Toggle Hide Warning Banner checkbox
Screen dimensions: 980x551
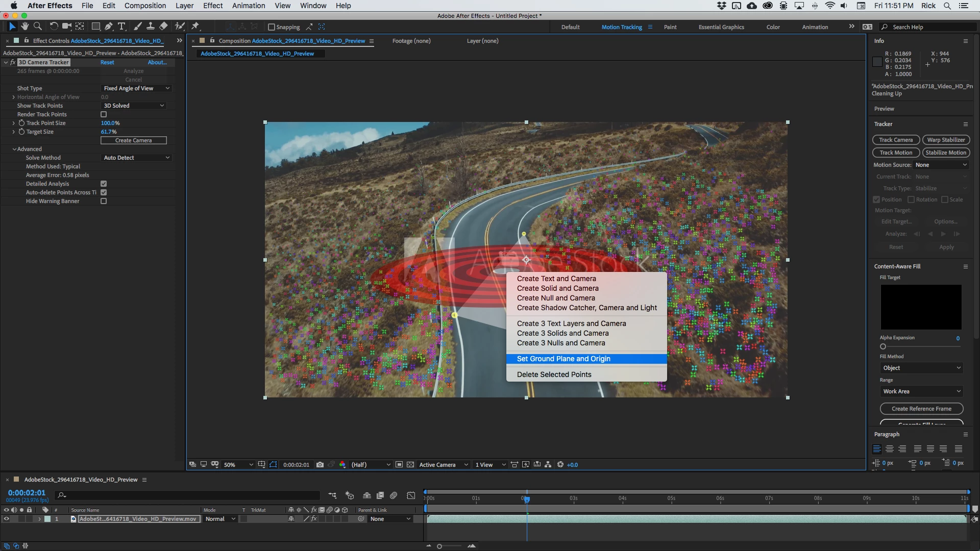[104, 201]
